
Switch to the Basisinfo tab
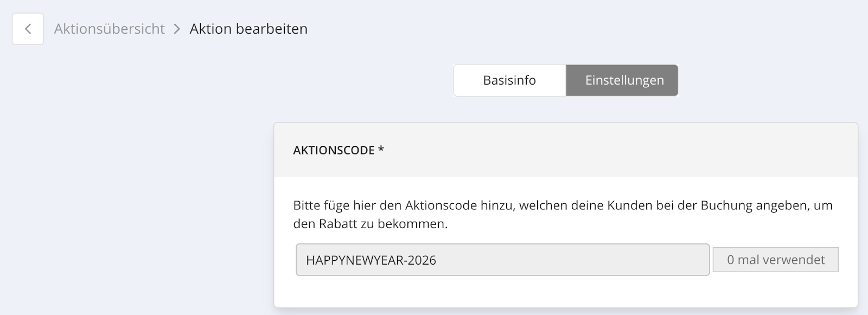click(x=509, y=80)
